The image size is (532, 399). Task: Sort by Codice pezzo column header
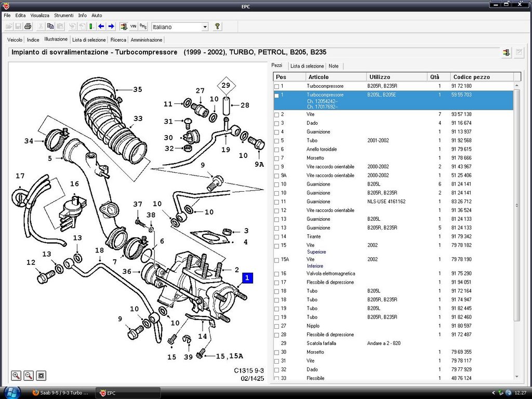(471, 77)
